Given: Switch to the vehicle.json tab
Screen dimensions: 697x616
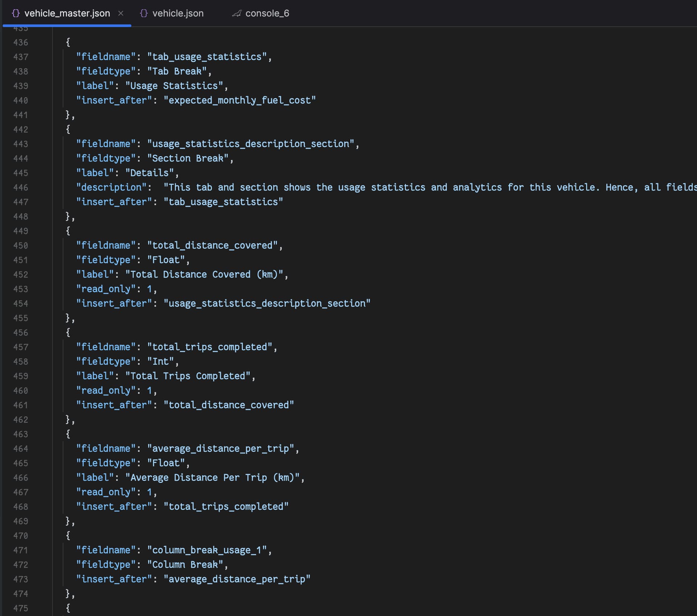Looking at the screenshot, I should click(x=178, y=13).
